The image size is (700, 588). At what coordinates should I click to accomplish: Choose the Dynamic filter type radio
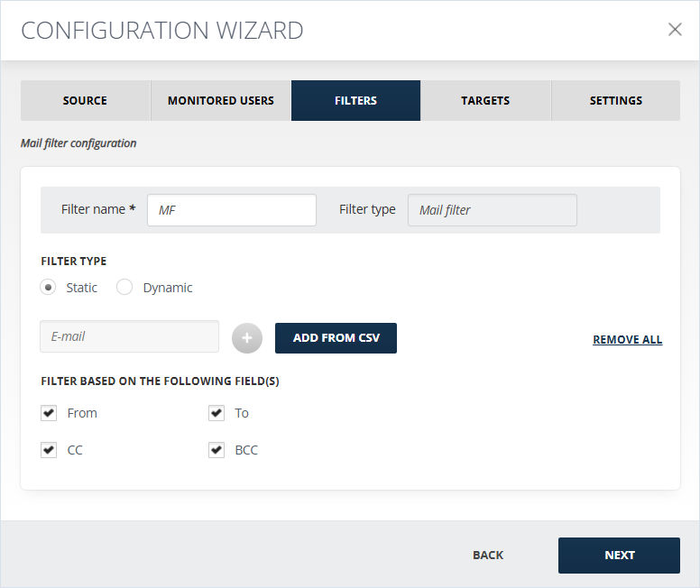click(124, 287)
